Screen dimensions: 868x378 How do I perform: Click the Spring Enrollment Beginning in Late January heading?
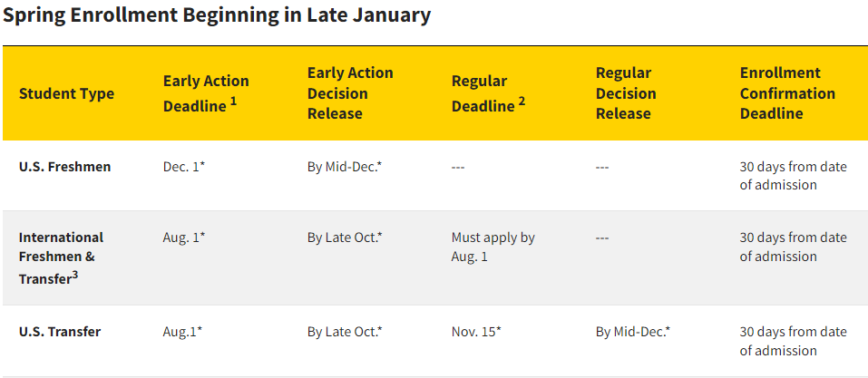pos(217,15)
